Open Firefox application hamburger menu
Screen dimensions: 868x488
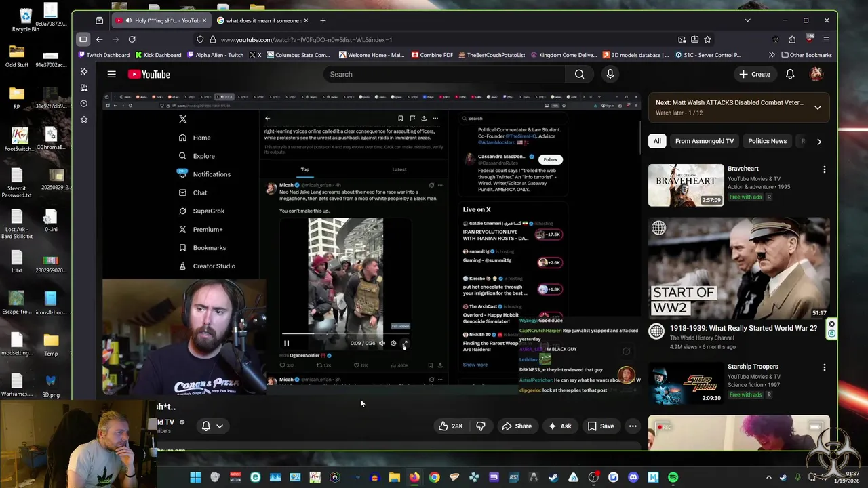(826, 39)
